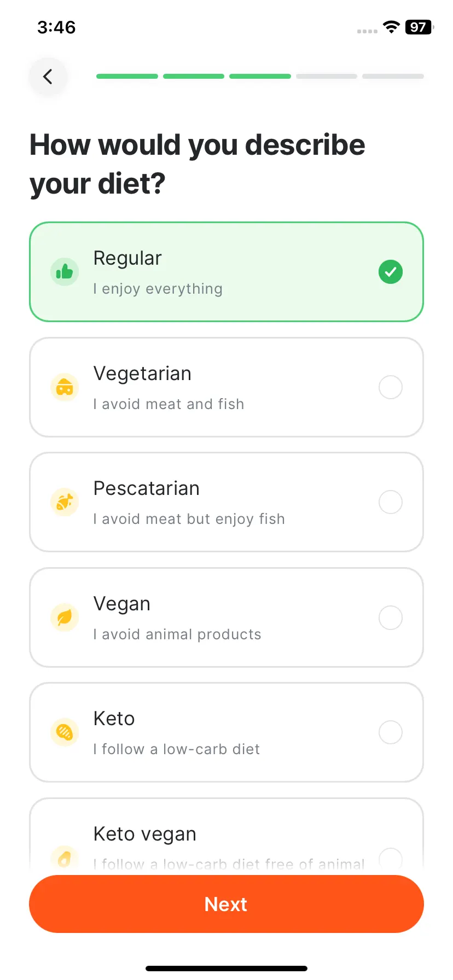Tap the battery indicator showing 97
453x980 pixels.
click(x=419, y=27)
